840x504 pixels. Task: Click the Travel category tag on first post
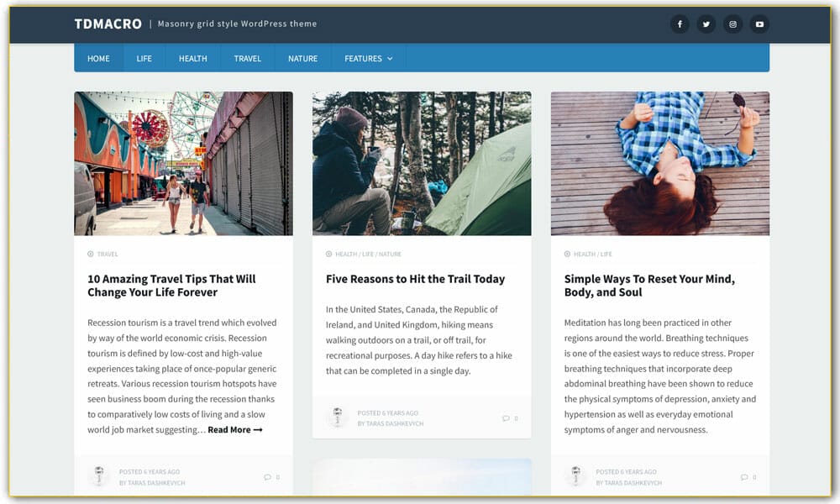108,254
